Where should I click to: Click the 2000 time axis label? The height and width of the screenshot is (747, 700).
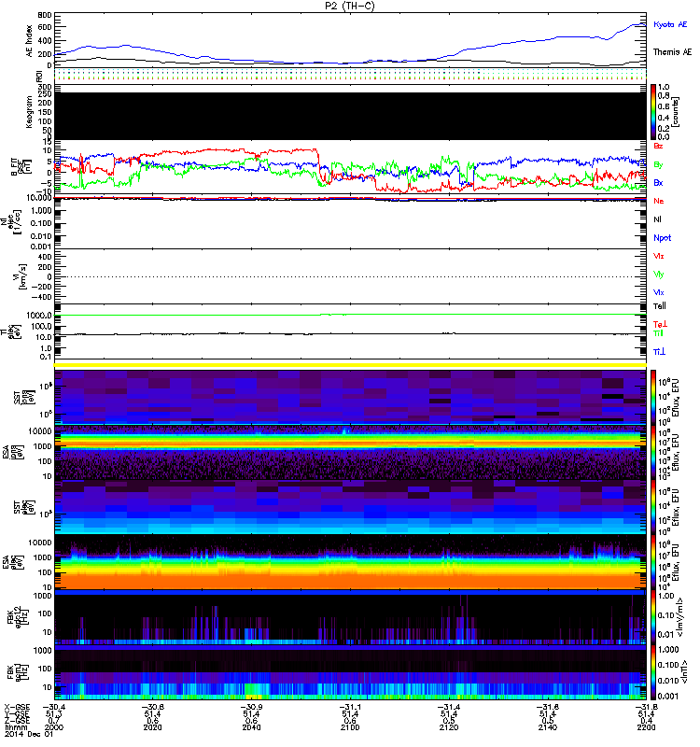point(54,727)
